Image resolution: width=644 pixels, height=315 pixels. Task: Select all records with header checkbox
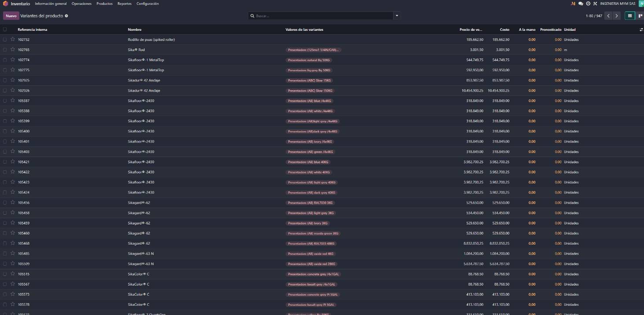coord(5,29)
